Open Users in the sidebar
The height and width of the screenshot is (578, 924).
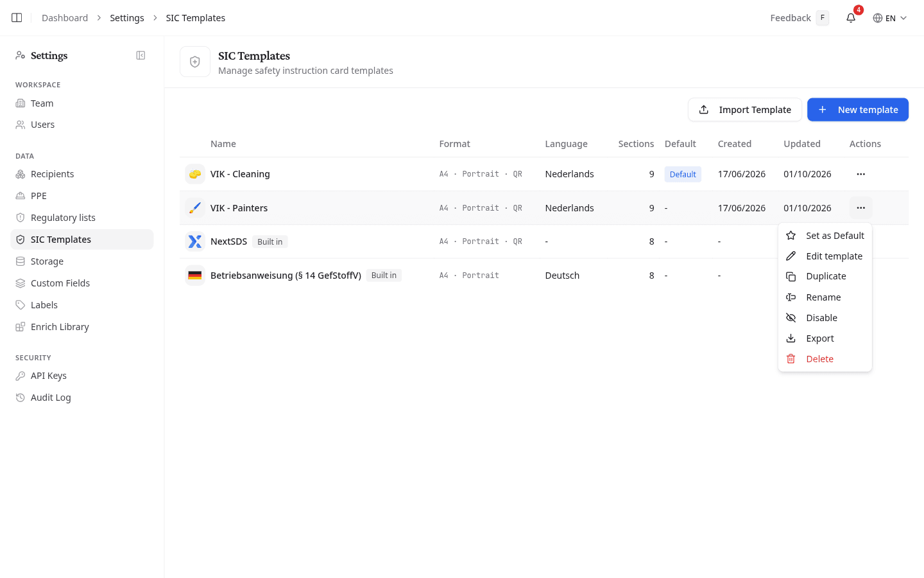[82, 125]
